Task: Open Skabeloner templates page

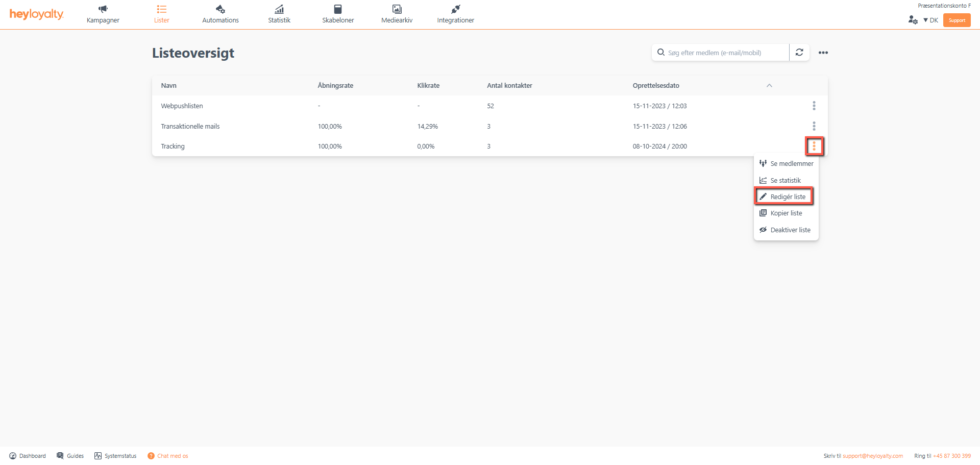Action: [338, 14]
